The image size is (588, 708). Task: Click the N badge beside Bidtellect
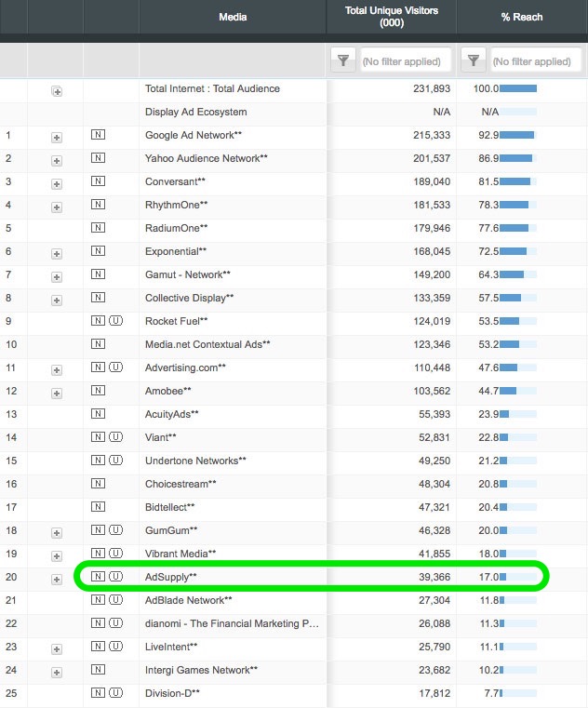tap(98, 507)
